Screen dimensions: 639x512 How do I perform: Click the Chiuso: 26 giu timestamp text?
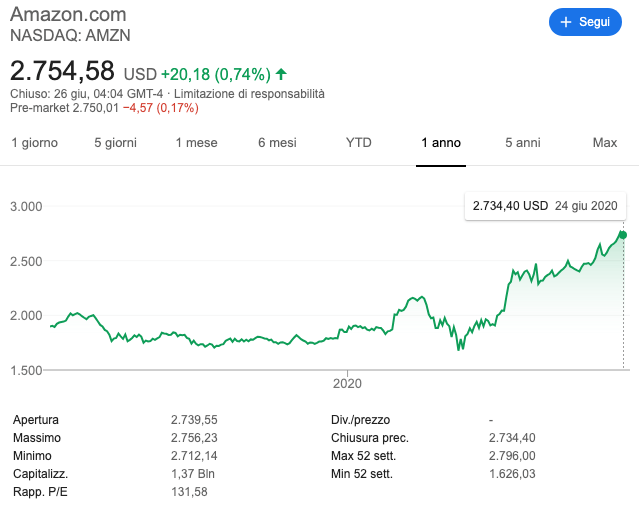point(86,94)
